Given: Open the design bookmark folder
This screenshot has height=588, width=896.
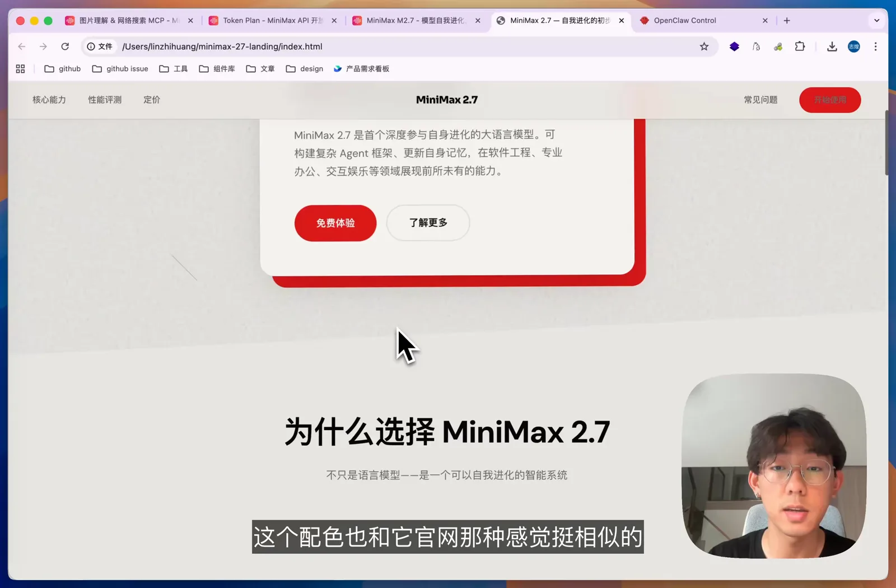Looking at the screenshot, I should pos(305,69).
